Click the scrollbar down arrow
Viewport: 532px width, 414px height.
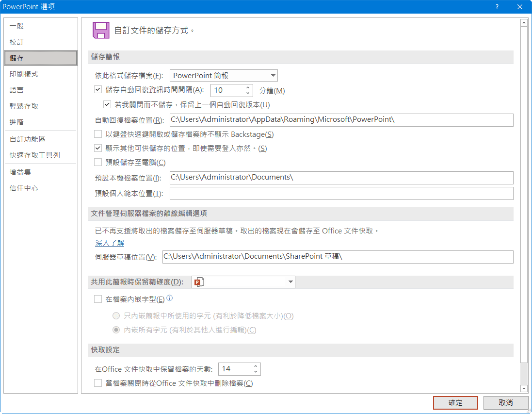pos(524,389)
